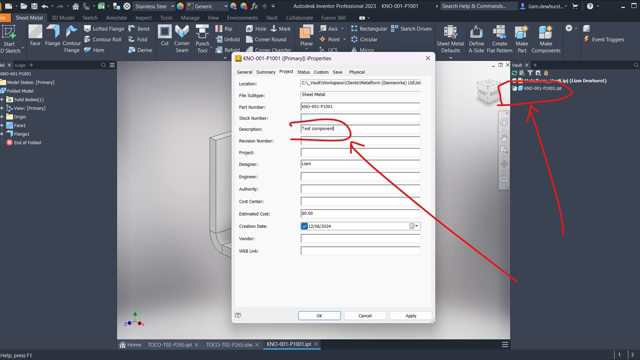
Task: Click OK in iProperties dialog
Action: [319, 316]
